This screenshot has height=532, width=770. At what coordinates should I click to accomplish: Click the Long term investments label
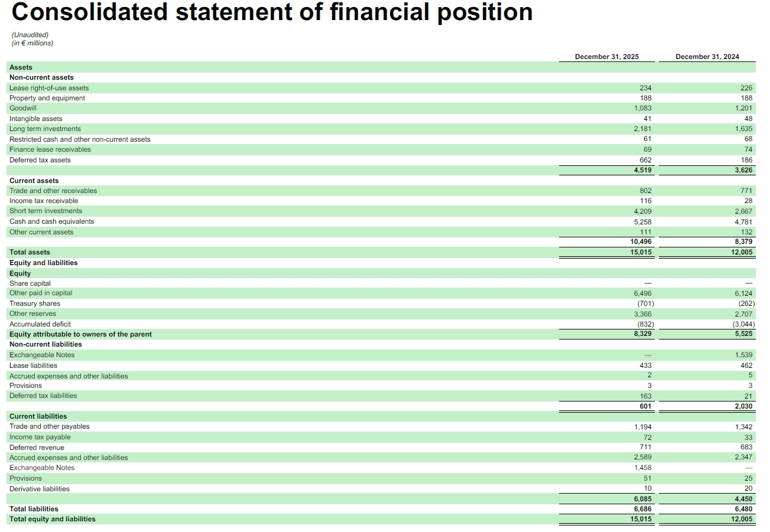pos(45,129)
